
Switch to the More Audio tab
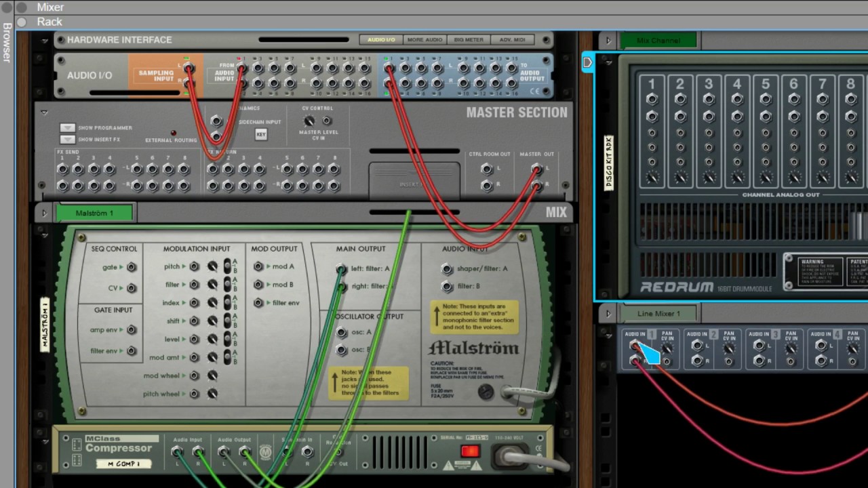425,40
